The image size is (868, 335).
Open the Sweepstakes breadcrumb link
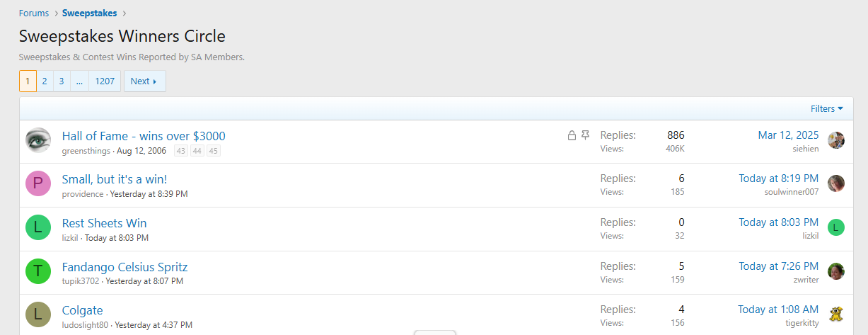pos(89,13)
